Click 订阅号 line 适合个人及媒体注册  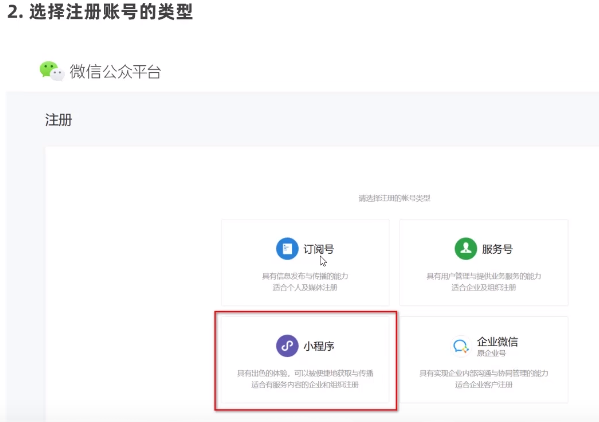[x=305, y=287]
